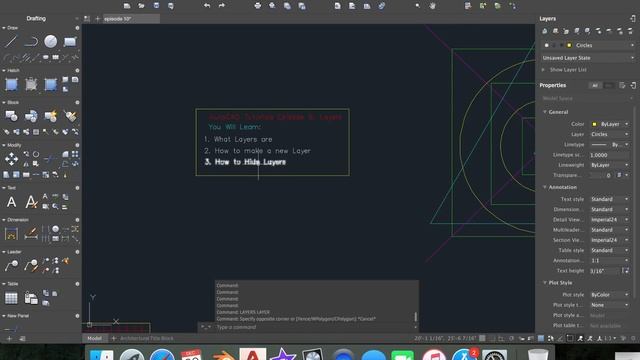
Task: Toggle Text panel pin button
Action: [77, 188]
